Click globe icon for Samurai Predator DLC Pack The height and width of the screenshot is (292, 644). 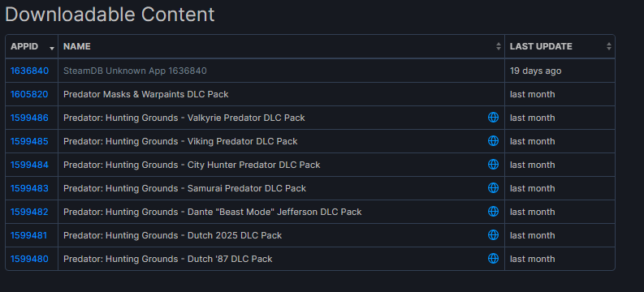[493, 188]
